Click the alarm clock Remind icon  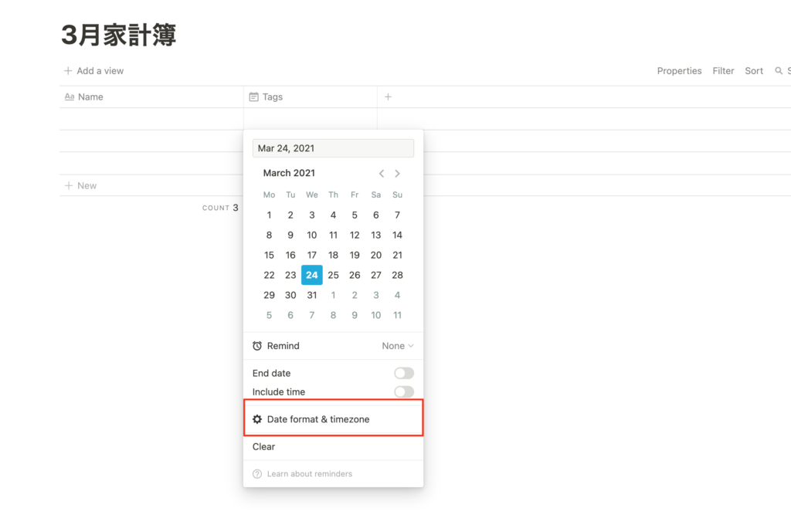point(257,346)
